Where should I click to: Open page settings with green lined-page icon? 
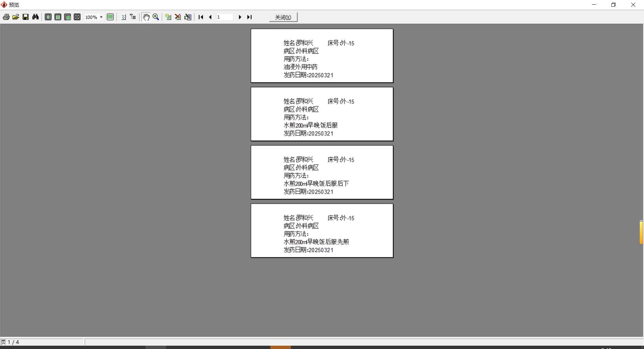(x=110, y=17)
